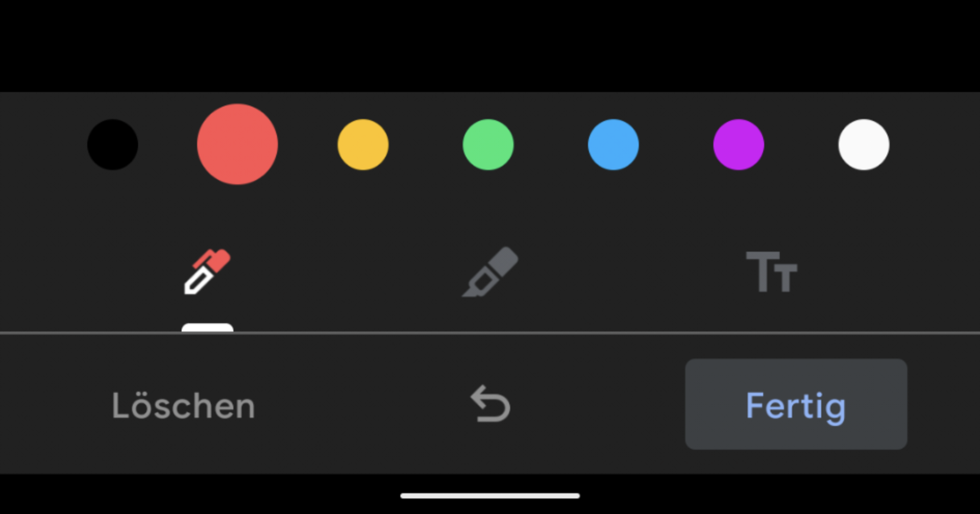Image resolution: width=980 pixels, height=514 pixels.
Task: Clear the drawing using Löschen
Action: pos(183,406)
